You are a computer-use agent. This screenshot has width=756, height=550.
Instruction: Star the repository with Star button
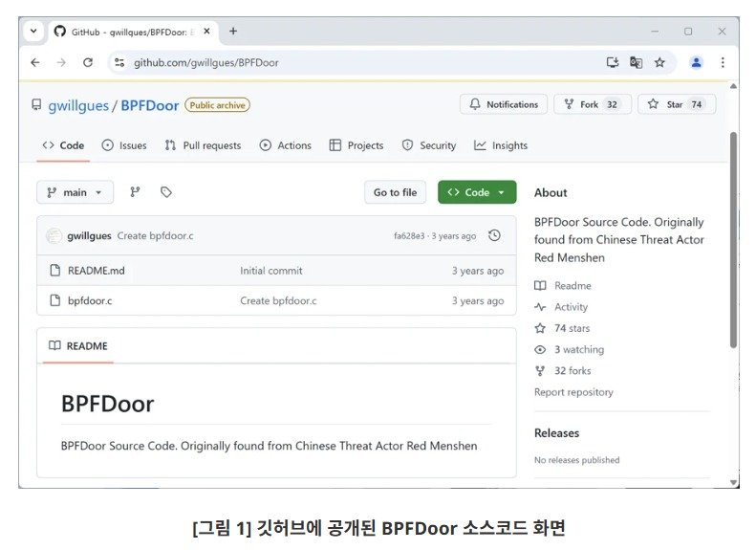point(677,104)
